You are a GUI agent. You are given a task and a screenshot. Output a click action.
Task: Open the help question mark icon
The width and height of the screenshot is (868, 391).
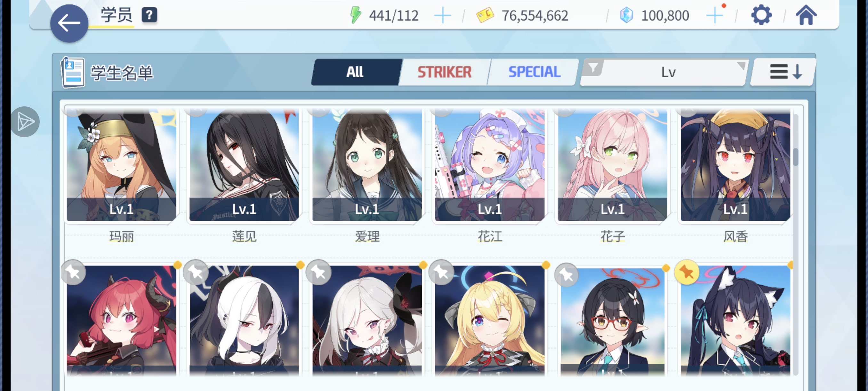coord(149,15)
